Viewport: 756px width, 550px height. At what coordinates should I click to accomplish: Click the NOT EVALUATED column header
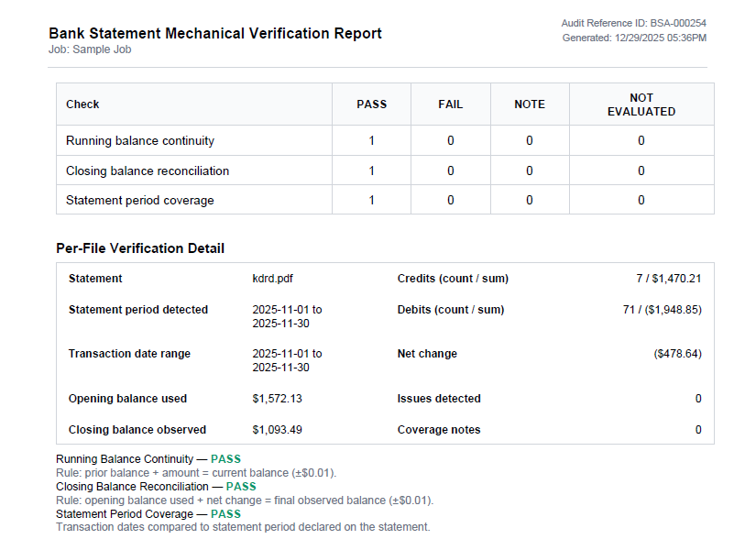pyautogui.click(x=641, y=104)
